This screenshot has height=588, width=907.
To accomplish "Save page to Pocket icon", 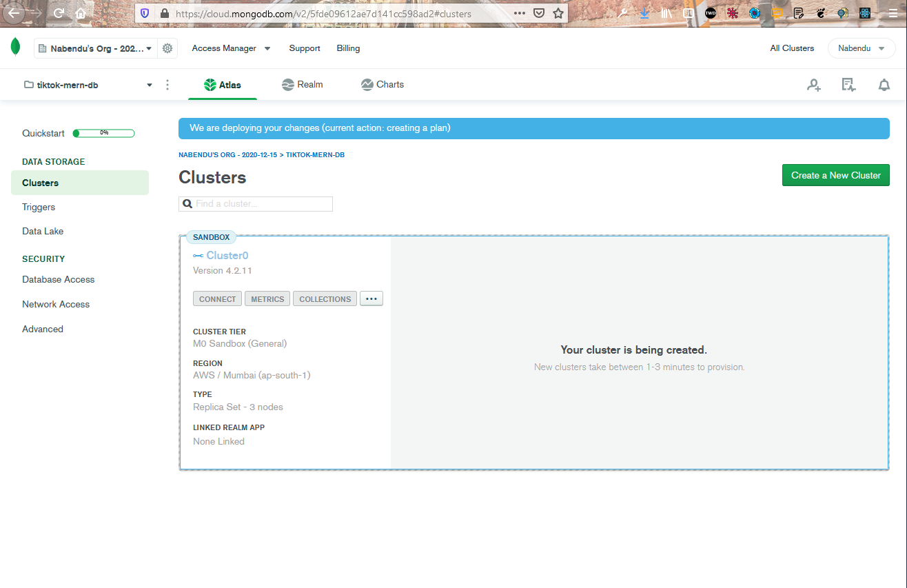I will pyautogui.click(x=539, y=13).
